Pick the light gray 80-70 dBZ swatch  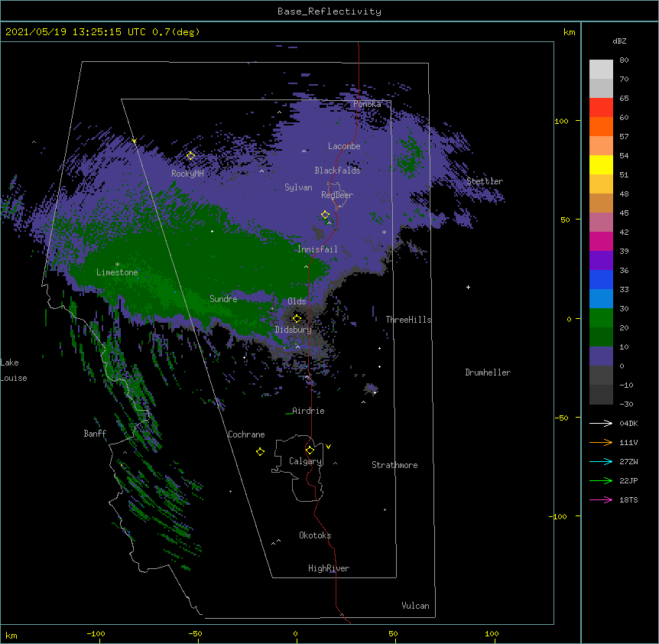click(x=601, y=69)
